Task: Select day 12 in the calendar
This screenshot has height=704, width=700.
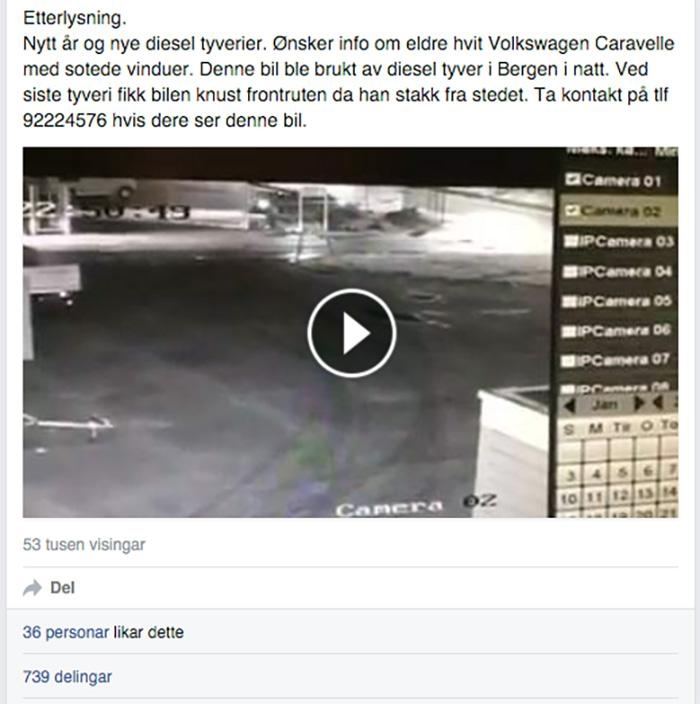Action: coord(620,496)
